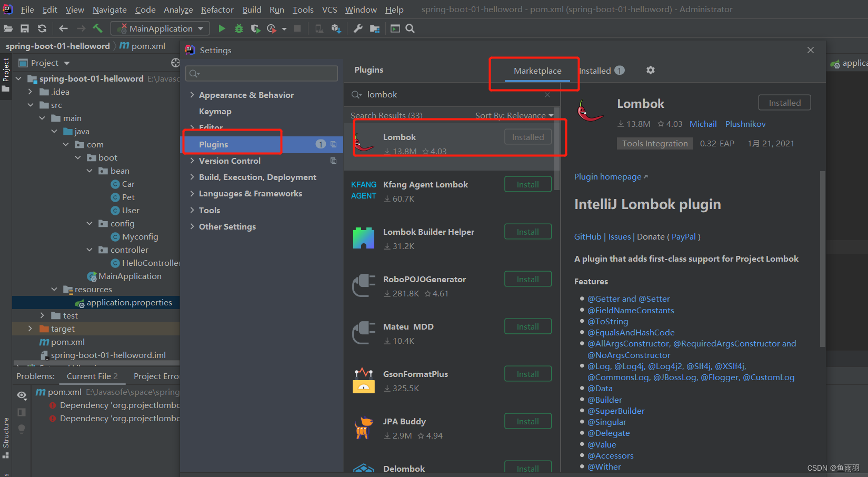Click the Run Anything toolbar icon
868x477 pixels.
(395, 28)
